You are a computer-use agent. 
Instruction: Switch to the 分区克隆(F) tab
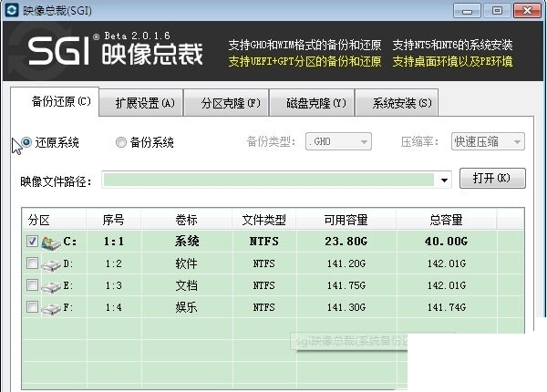[226, 103]
